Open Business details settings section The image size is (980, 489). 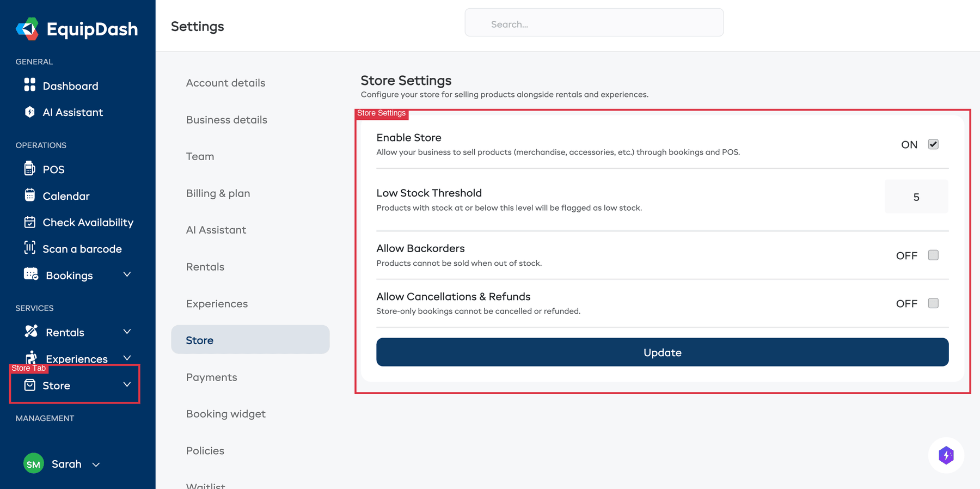click(226, 120)
